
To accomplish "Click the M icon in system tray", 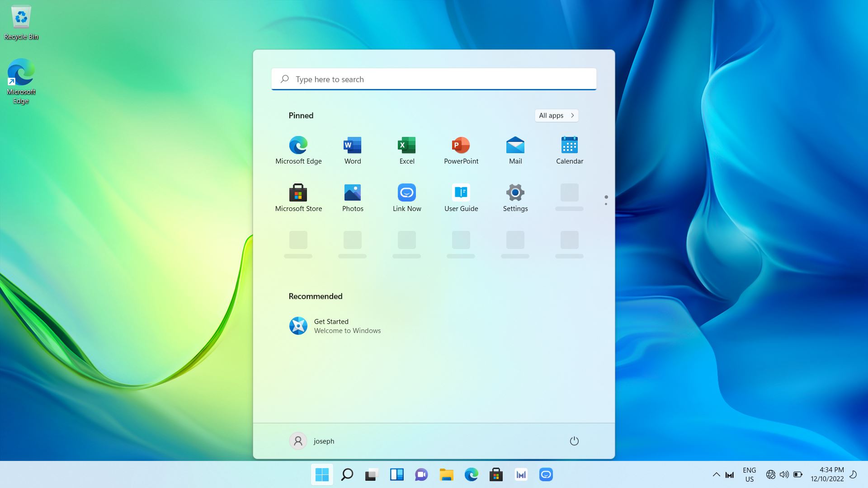I will [730, 474].
